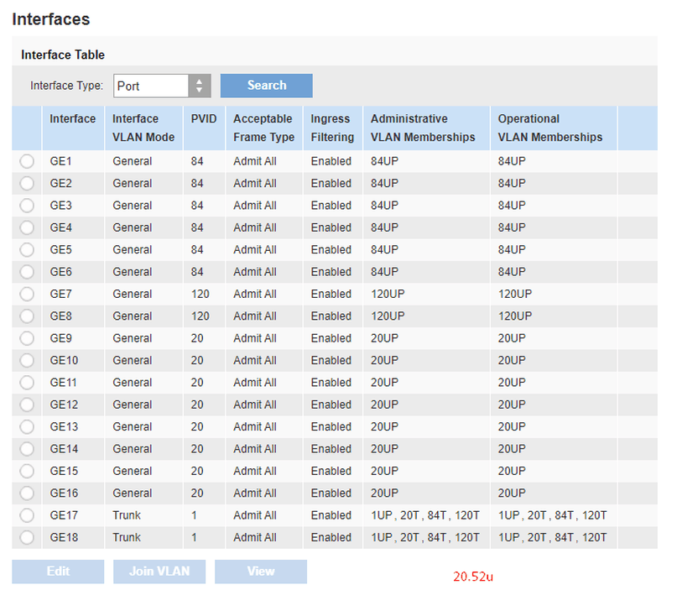This screenshot has width=677, height=616.
Task: Select the GE2 row radio button
Action: tap(27, 184)
